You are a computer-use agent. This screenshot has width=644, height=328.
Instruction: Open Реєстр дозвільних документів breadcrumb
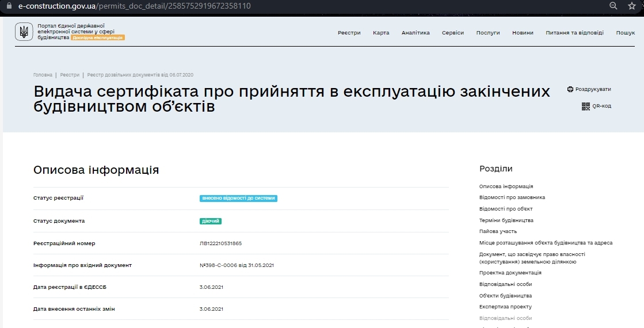pos(140,75)
